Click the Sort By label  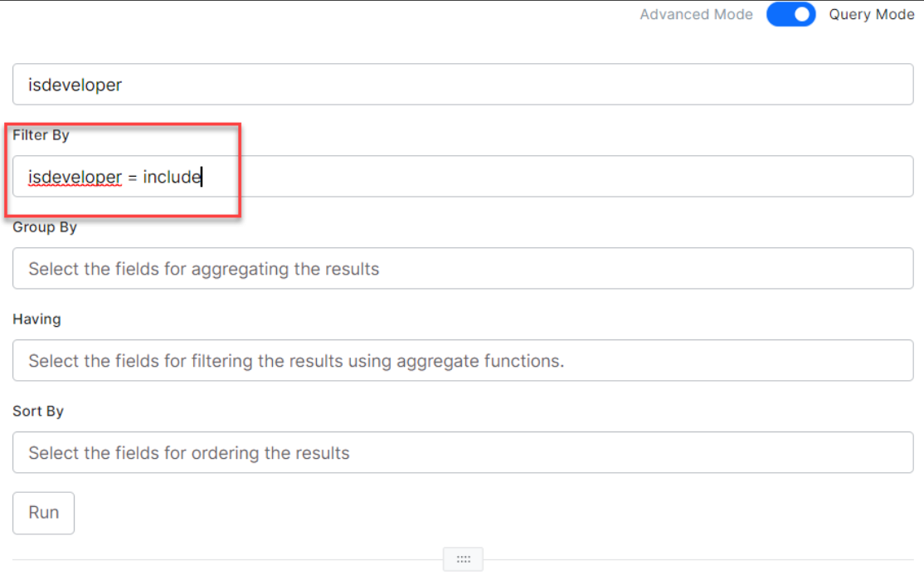(38, 412)
